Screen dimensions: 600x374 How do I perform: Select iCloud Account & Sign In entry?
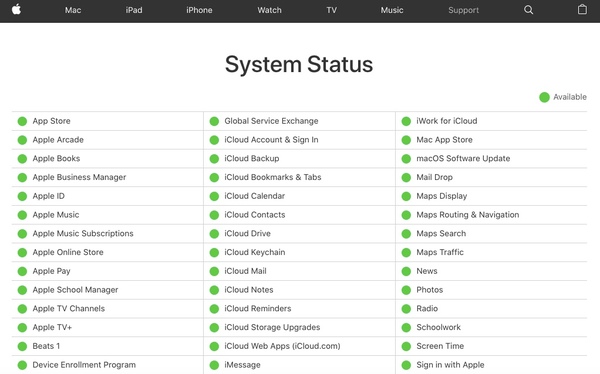tap(271, 140)
